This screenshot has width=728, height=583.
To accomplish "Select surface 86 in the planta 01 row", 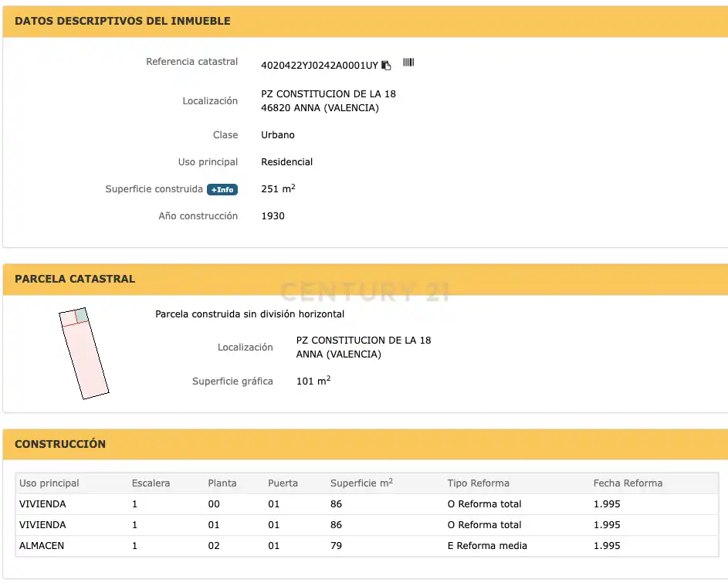I will pos(336,525).
